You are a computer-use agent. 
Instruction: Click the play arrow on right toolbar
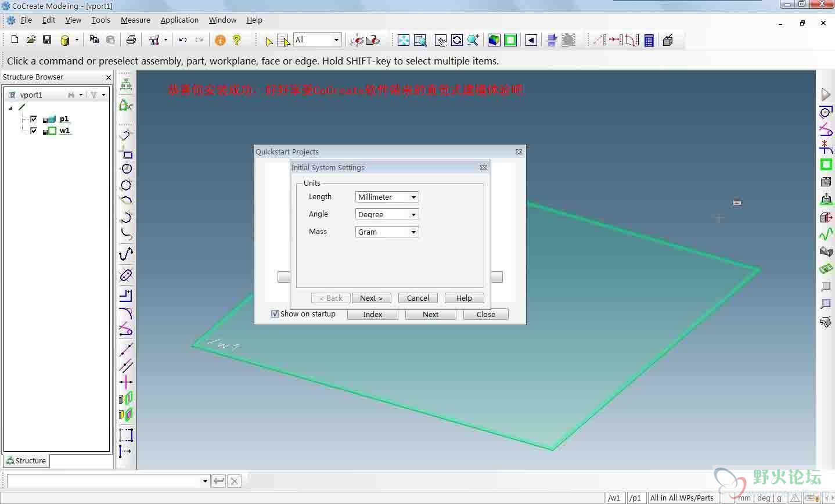[826, 95]
